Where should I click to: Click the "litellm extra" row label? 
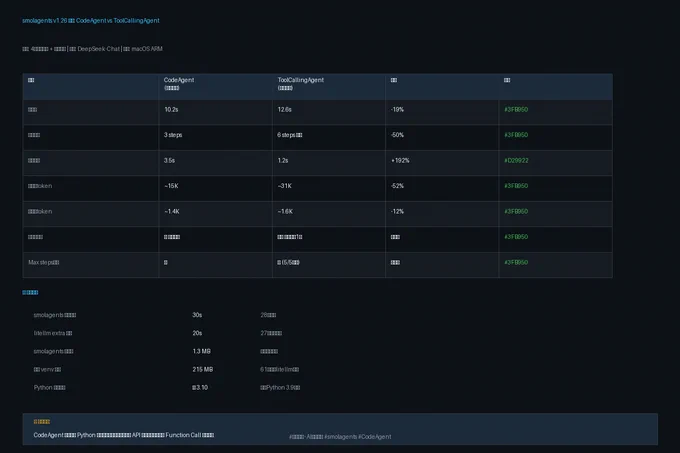click(x=53, y=333)
